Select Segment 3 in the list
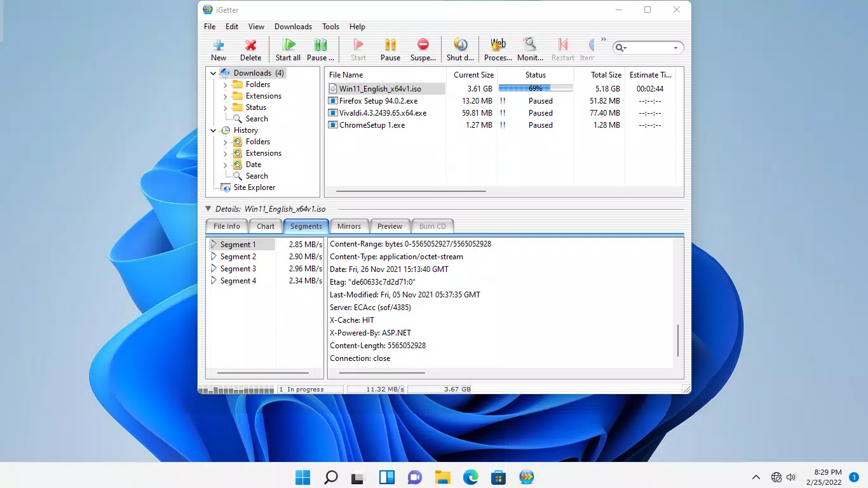868x488 pixels. (x=238, y=269)
